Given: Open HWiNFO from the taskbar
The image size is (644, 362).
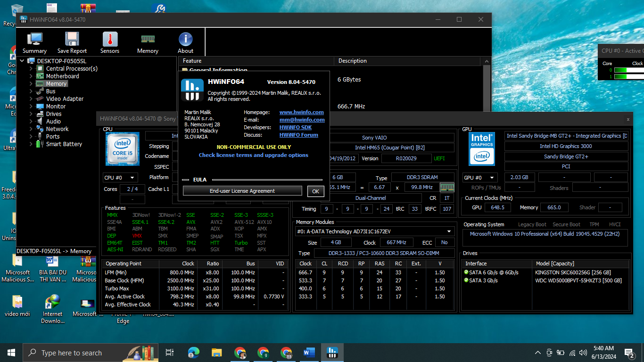Looking at the screenshot, I should click(332, 352).
